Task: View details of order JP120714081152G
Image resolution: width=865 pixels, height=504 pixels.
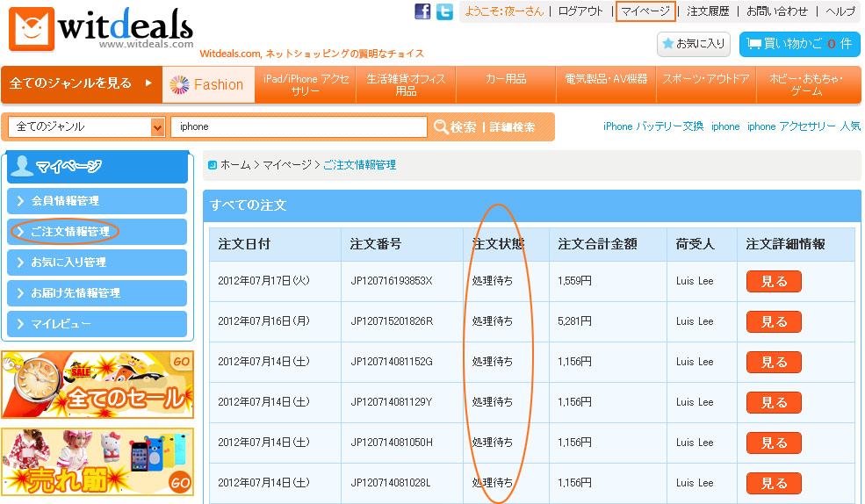Action: coord(774,363)
